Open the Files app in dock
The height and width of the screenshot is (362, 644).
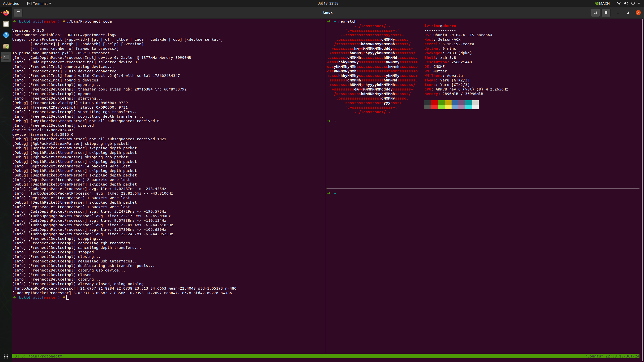[x=6, y=24]
